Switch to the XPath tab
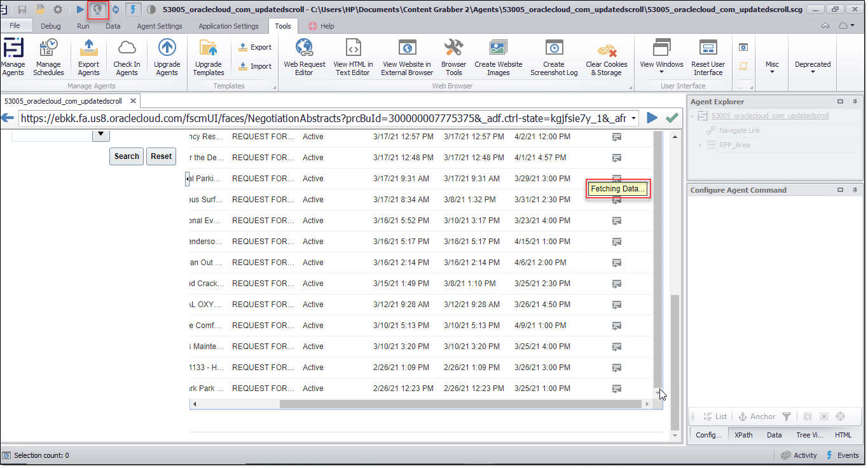Image resolution: width=868 pixels, height=468 pixels. pyautogui.click(x=743, y=435)
